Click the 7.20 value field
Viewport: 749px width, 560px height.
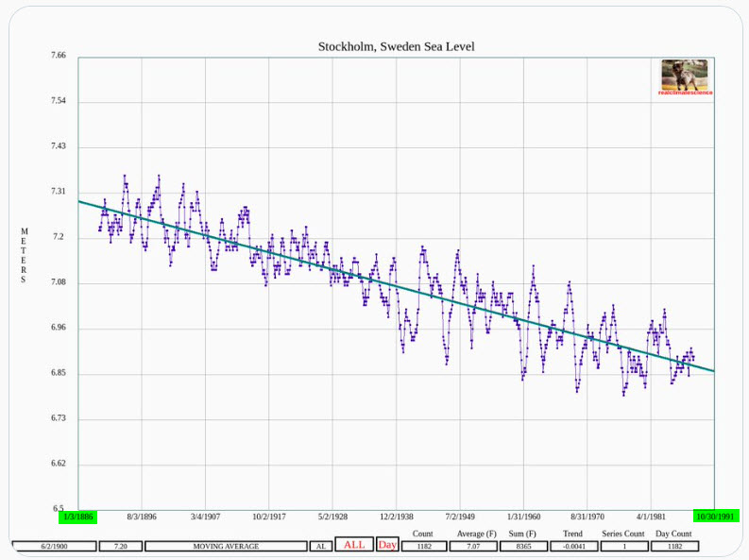click(x=120, y=546)
